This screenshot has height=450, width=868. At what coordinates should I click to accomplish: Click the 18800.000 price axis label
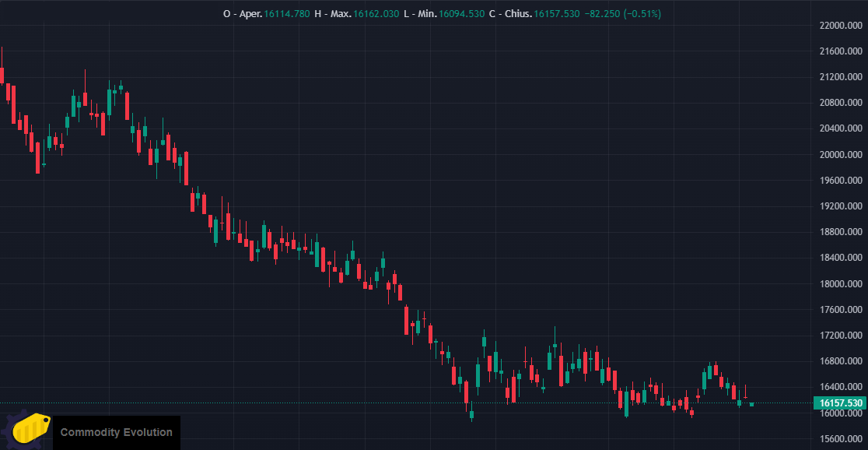point(840,232)
